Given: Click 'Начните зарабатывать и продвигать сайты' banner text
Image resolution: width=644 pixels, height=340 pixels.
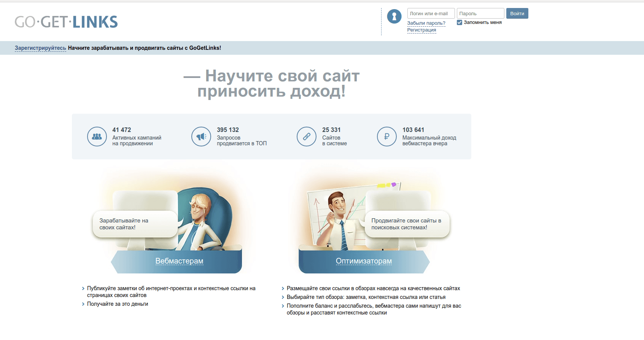Looking at the screenshot, I should pyautogui.click(x=145, y=48).
